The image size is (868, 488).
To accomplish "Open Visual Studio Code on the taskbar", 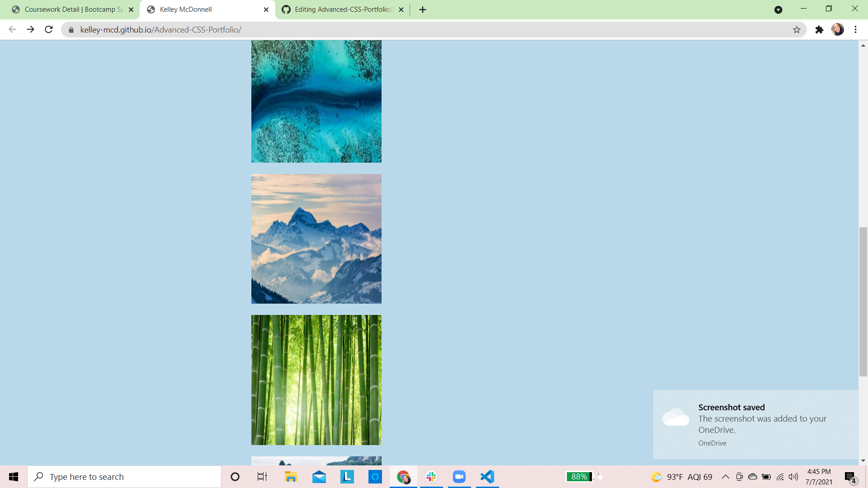I will pyautogui.click(x=487, y=476).
